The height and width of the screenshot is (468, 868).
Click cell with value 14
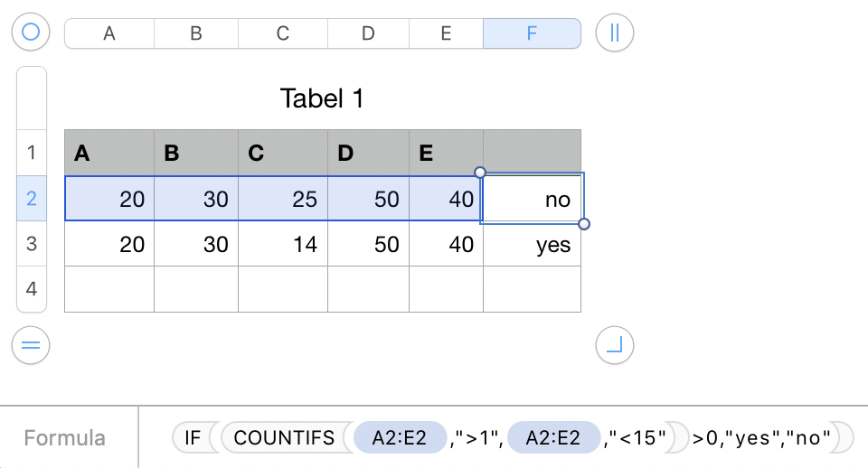(282, 244)
